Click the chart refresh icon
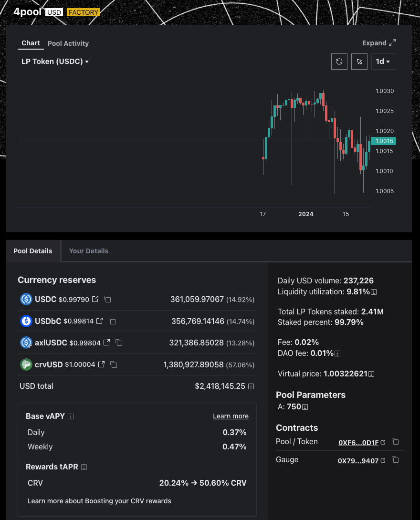The width and height of the screenshot is (420, 520). tap(339, 62)
